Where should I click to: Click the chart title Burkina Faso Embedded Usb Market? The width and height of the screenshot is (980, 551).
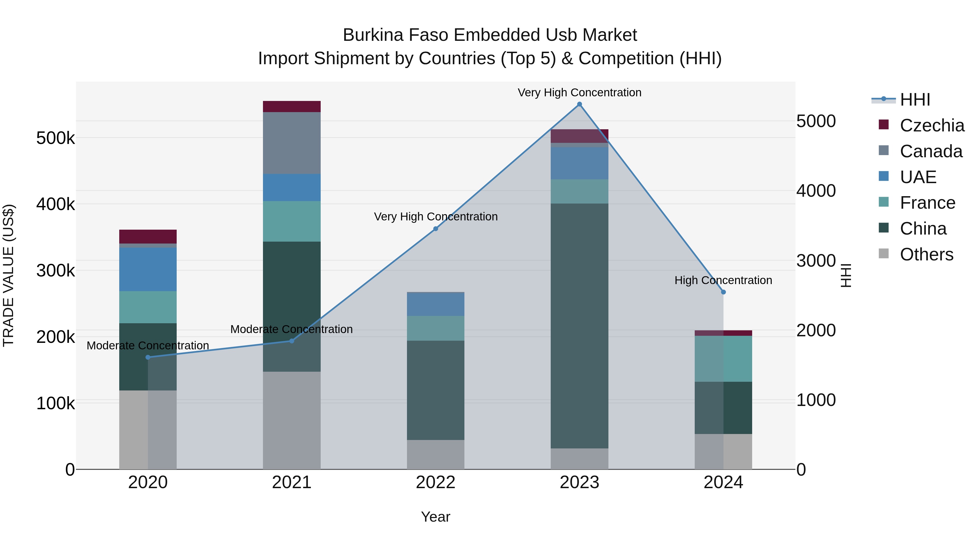(x=490, y=35)
